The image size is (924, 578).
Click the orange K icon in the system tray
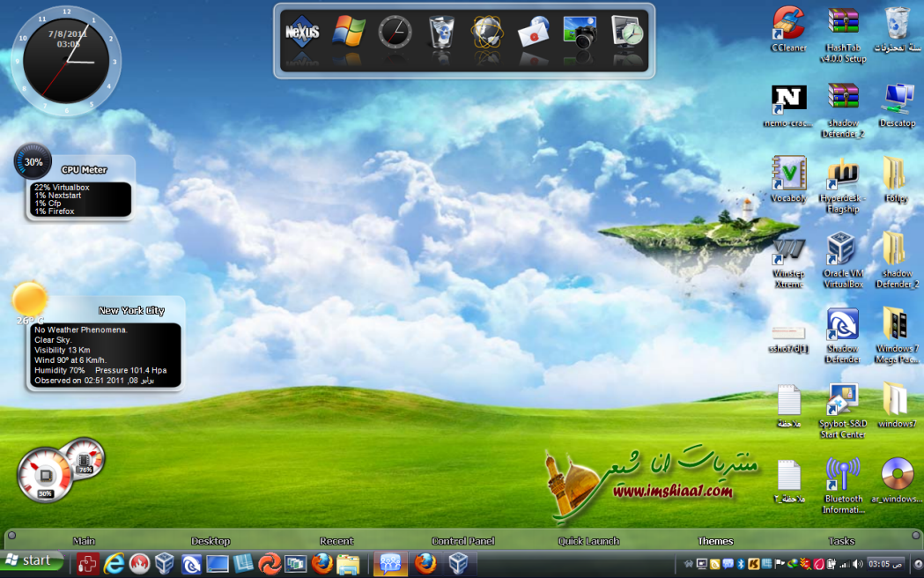tap(753, 564)
